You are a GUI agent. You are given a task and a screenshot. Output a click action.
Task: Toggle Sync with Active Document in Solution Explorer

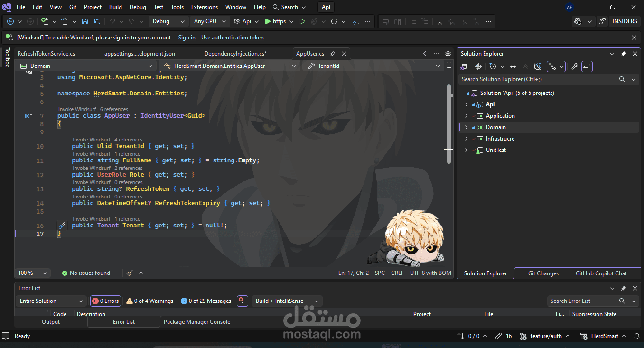click(513, 66)
